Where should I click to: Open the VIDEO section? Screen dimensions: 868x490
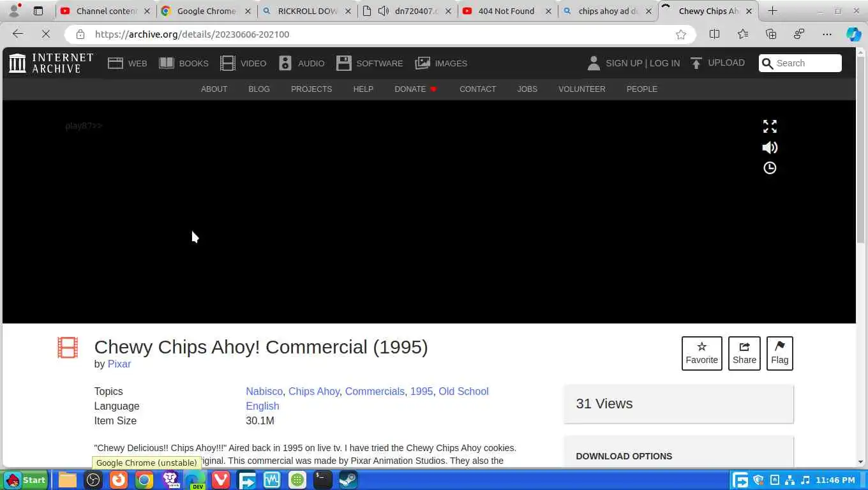pyautogui.click(x=243, y=63)
